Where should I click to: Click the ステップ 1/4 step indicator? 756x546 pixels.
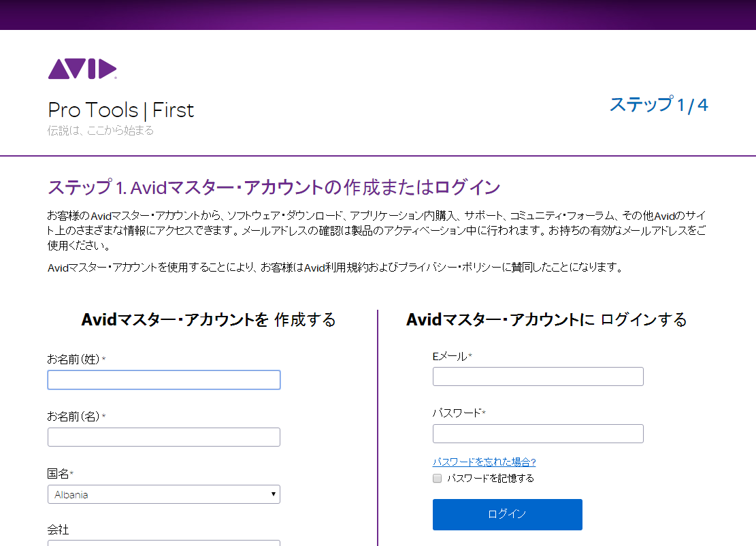tap(659, 105)
